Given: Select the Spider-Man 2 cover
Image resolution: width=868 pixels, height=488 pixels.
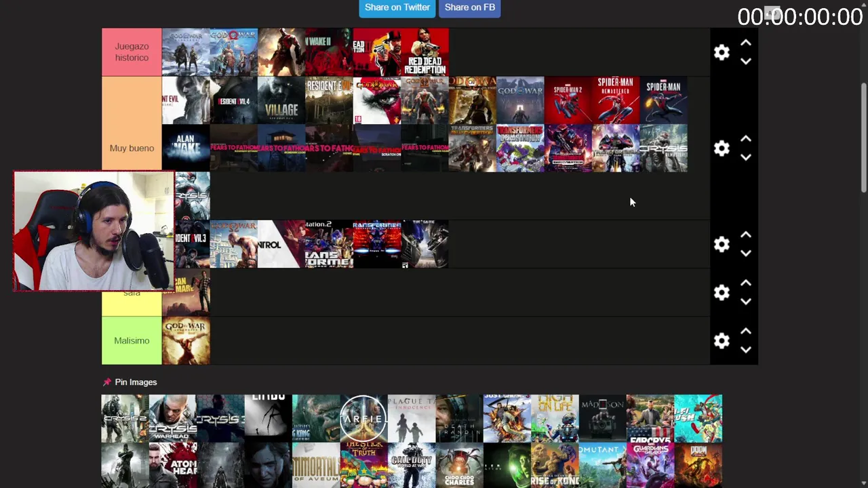Looking at the screenshot, I should pyautogui.click(x=568, y=100).
